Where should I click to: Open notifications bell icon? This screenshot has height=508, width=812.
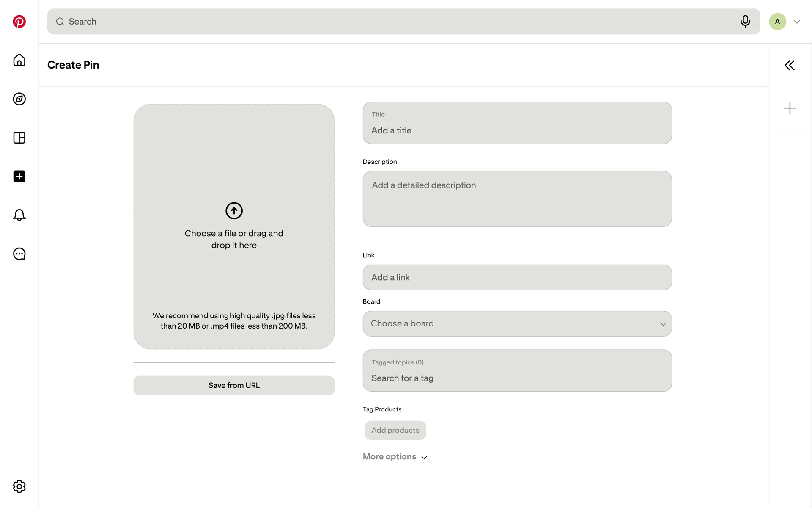(x=19, y=215)
